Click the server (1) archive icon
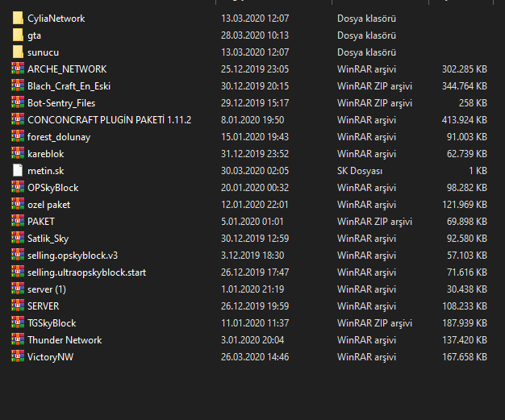Screen dimensions: 505x420 tap(18, 289)
